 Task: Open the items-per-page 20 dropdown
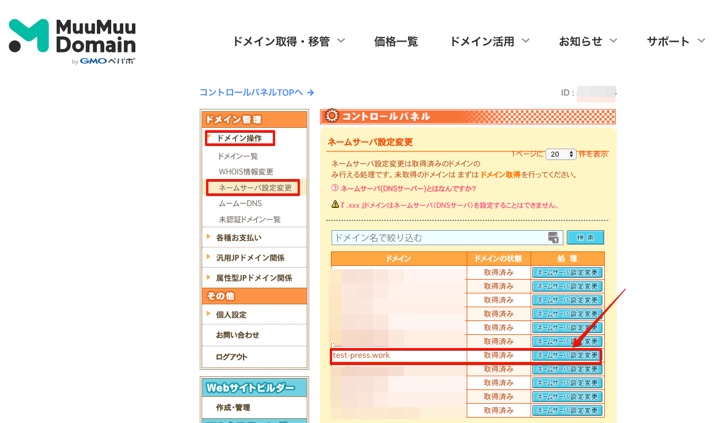561,154
